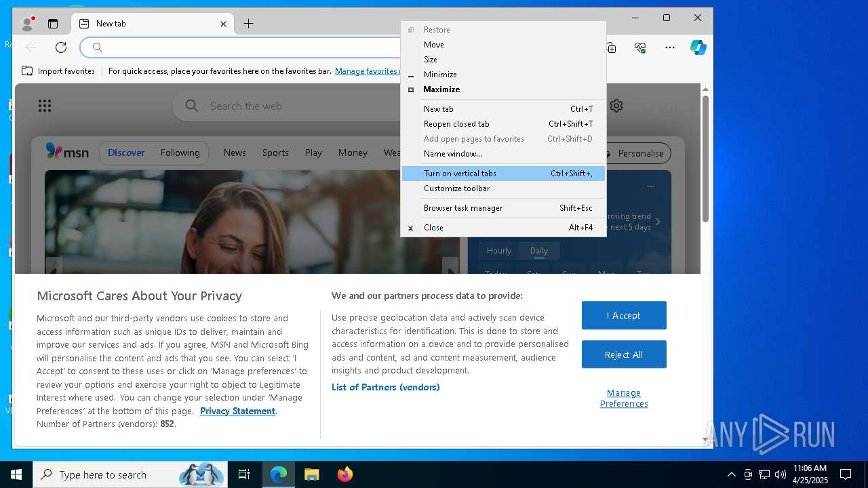This screenshot has width=868, height=488.
Task: Open Browser task manager entry
Action: coord(503,208)
